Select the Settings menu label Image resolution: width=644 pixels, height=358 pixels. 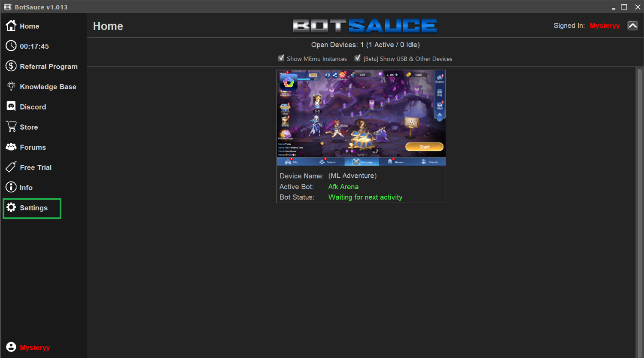click(x=33, y=208)
